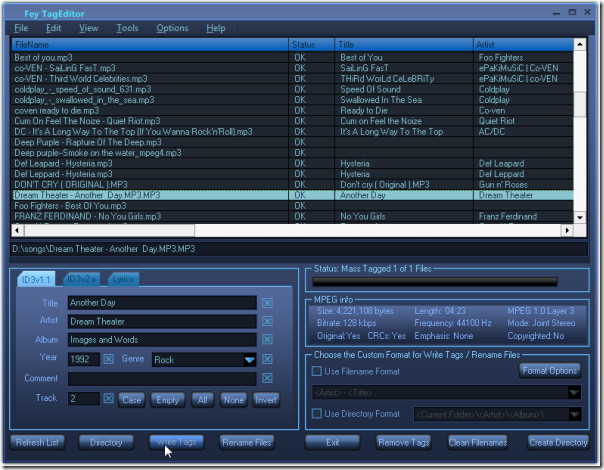Open the Help menu
The image size is (604, 470).
coord(216,28)
